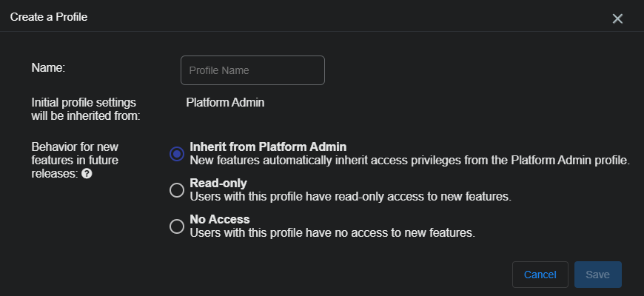Click the Behavior for new features label

[74, 153]
